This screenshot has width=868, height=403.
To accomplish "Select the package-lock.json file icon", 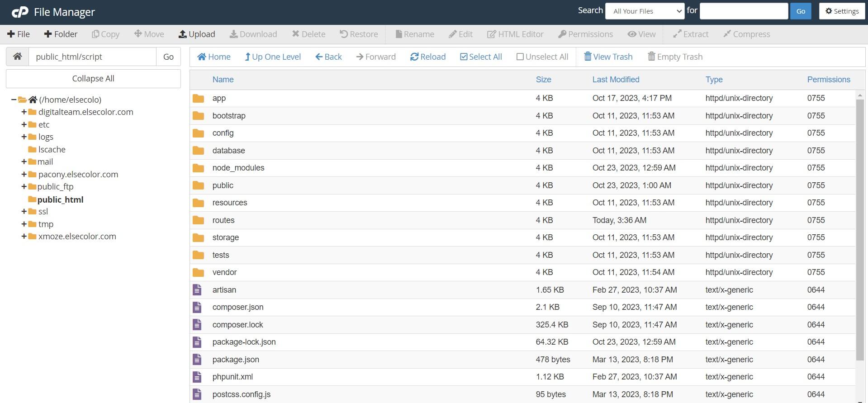I will (x=197, y=342).
